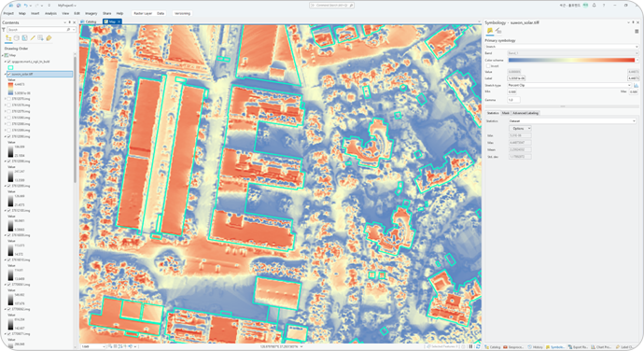Toggle visibility of the suwon_solar.tiff layer

[x=9, y=75]
